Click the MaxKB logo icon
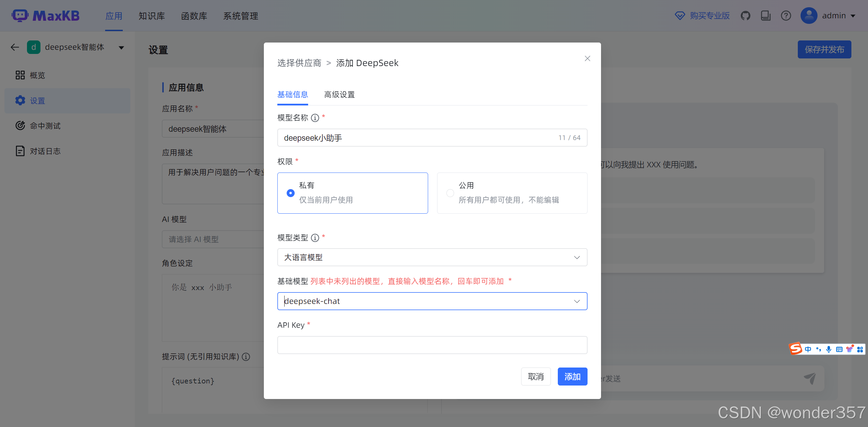Image resolution: width=868 pixels, height=427 pixels. point(20,15)
